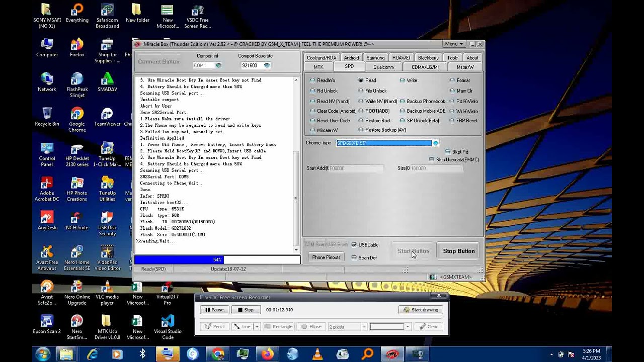Open the HUAWEI tab
This screenshot has width=644, height=362.
401,58
